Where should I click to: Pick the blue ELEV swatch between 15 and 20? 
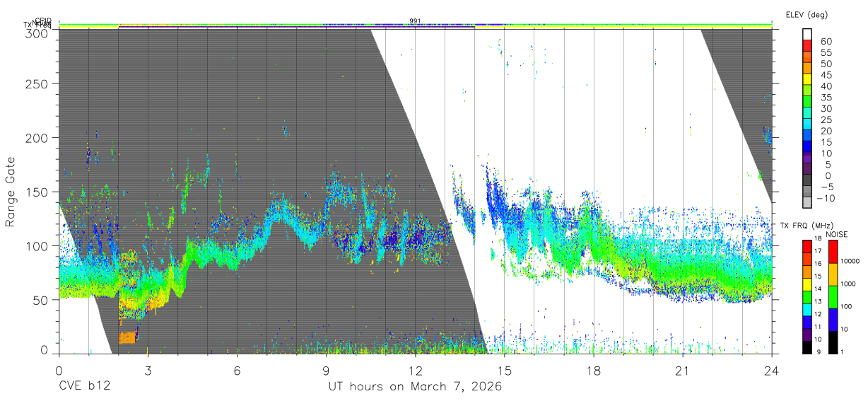pos(807,135)
